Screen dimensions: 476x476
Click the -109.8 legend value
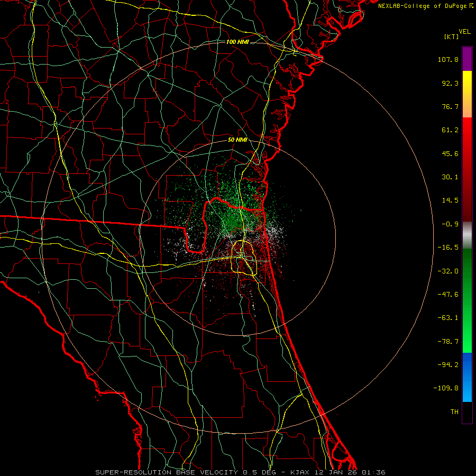446,388
